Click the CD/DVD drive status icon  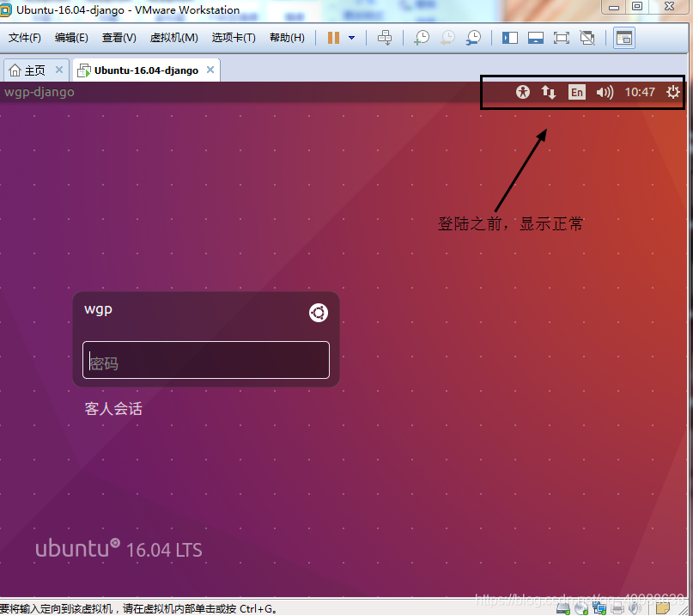pos(581,609)
